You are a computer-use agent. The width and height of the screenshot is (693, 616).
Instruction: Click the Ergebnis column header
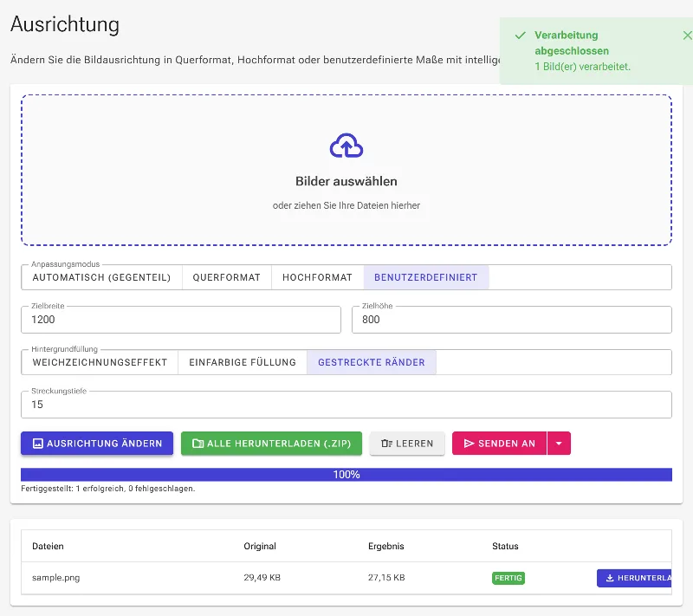coord(385,546)
